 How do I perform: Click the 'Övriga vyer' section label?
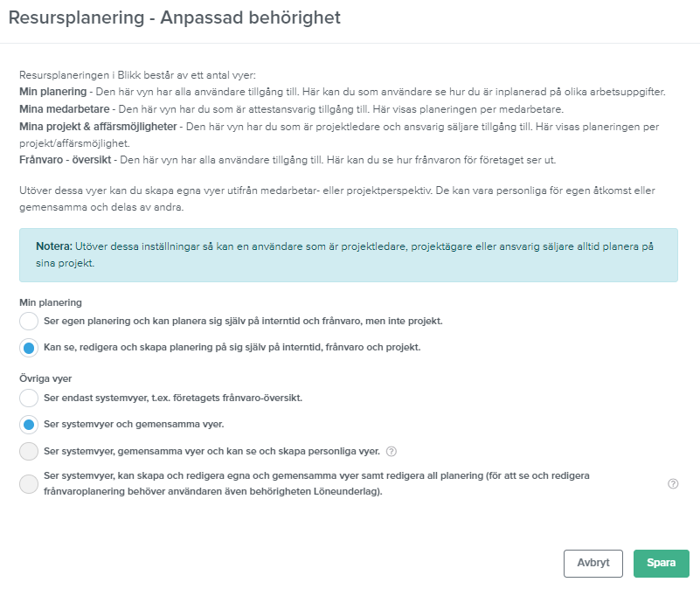tap(45, 378)
